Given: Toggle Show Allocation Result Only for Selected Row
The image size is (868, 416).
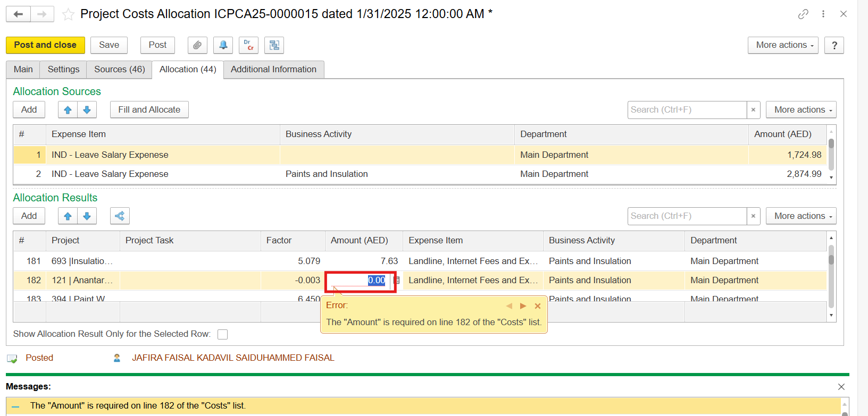Looking at the screenshot, I should tap(223, 334).
